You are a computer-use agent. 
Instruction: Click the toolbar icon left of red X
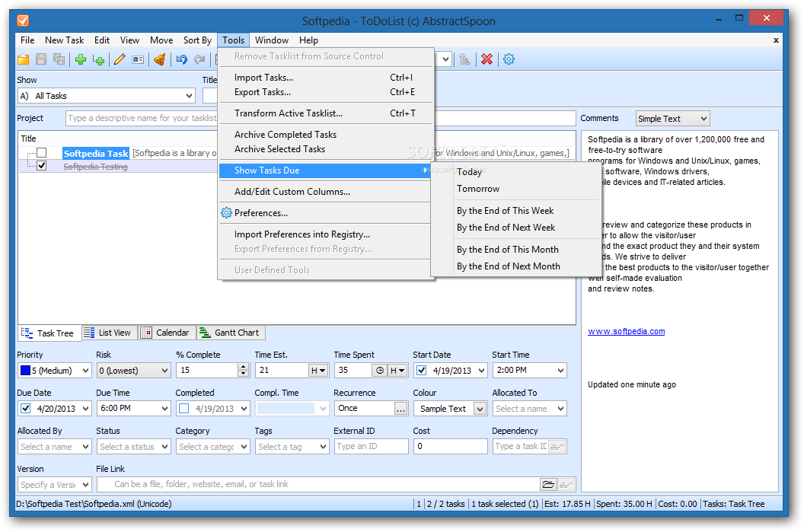coord(464,59)
